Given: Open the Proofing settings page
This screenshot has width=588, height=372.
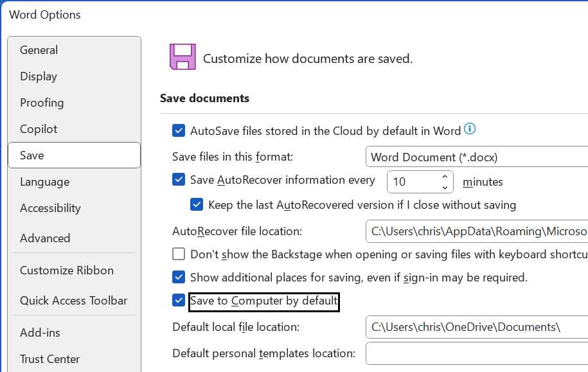Looking at the screenshot, I should click(x=42, y=103).
